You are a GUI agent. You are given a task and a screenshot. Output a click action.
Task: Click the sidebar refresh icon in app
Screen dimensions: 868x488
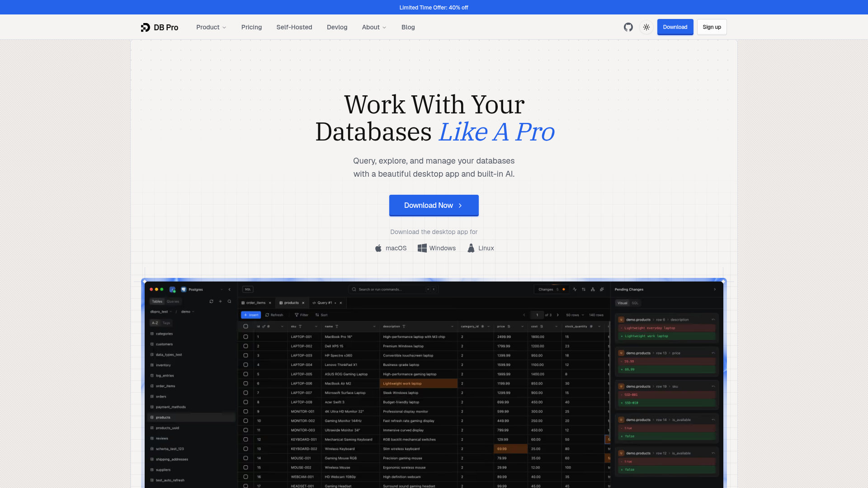[x=211, y=301]
